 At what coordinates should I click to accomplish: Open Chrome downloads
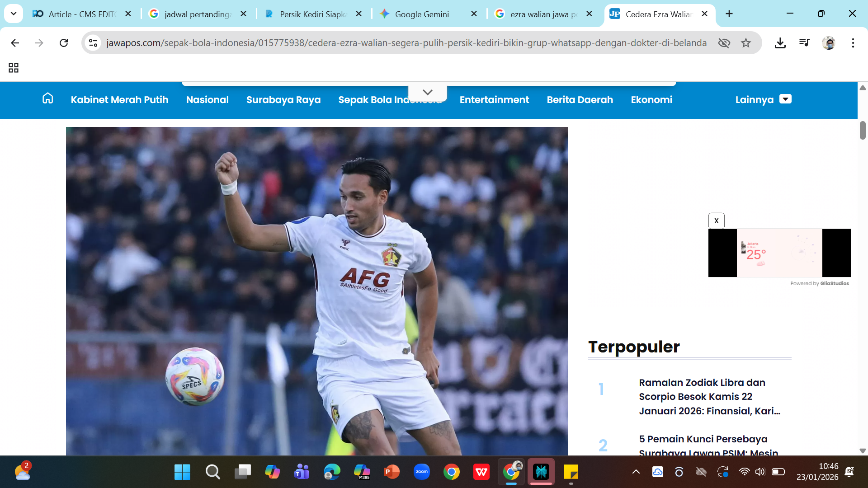(x=780, y=43)
